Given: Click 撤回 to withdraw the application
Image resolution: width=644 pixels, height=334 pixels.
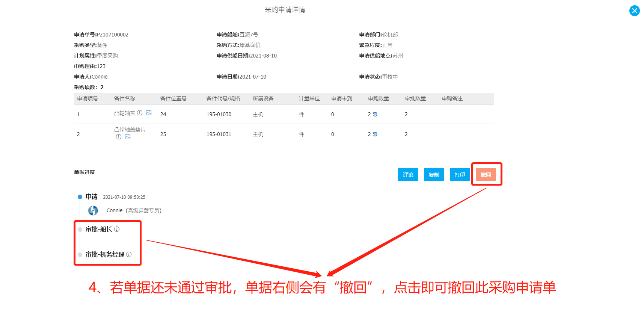Looking at the screenshot, I should 486,175.
